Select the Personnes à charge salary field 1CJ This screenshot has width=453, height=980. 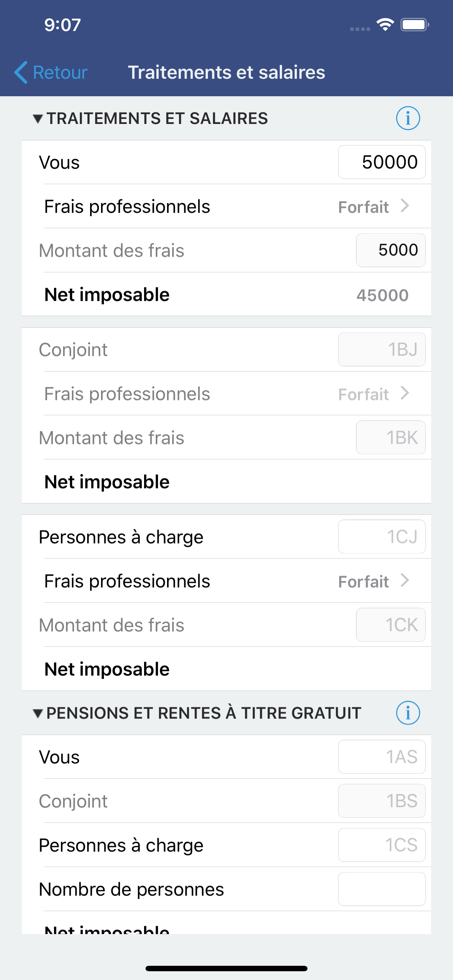[382, 537]
